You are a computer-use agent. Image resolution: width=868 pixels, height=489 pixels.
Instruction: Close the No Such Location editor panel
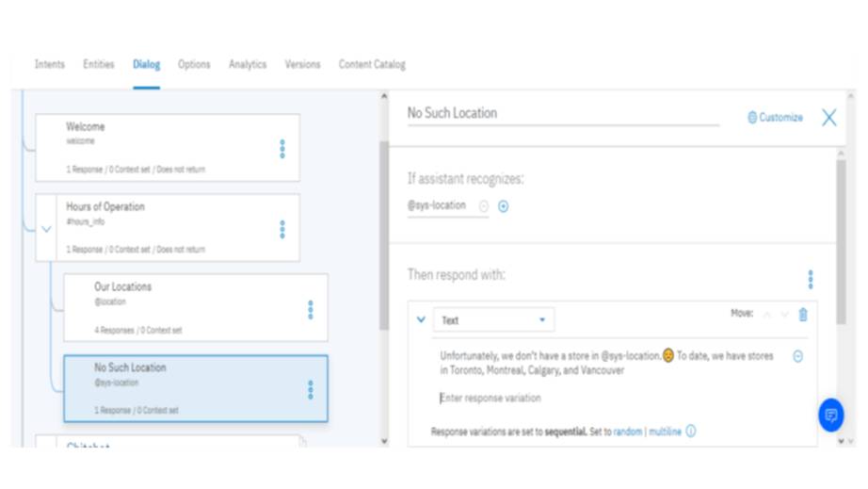pos(828,117)
